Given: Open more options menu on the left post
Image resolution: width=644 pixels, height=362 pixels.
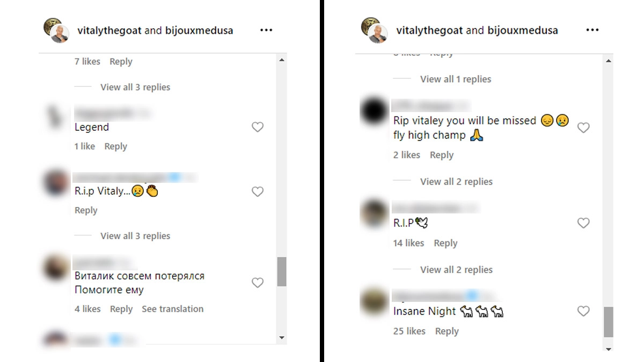Looking at the screenshot, I should pos(266,30).
